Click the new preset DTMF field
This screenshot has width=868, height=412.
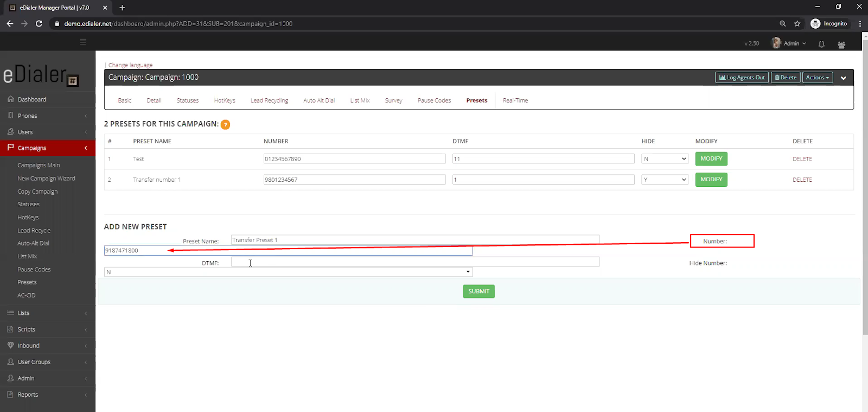tap(415, 262)
